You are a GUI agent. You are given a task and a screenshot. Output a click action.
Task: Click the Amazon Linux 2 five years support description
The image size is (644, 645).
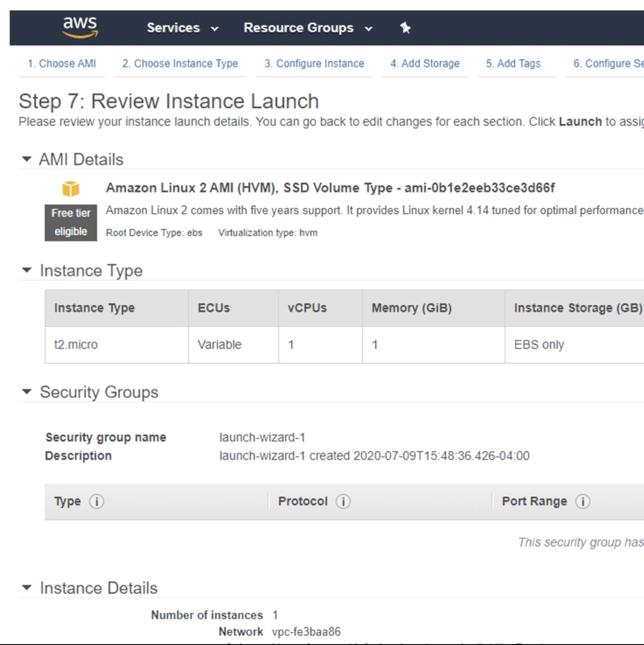point(374,210)
